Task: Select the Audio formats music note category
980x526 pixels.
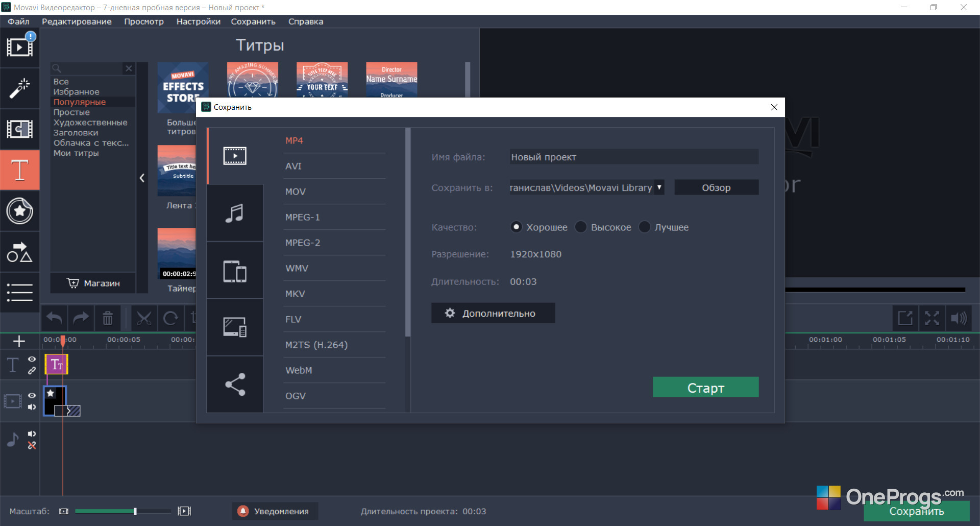Action: point(235,213)
